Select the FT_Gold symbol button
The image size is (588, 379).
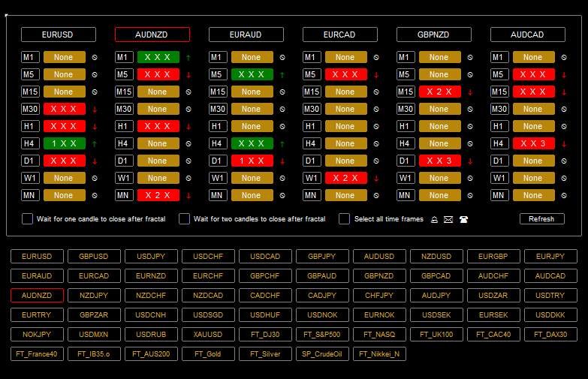tap(208, 353)
